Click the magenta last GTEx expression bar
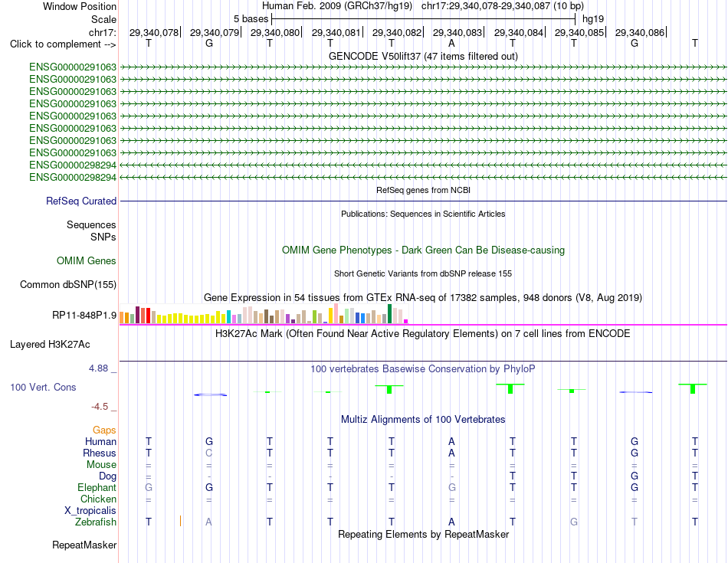 [x=406, y=321]
